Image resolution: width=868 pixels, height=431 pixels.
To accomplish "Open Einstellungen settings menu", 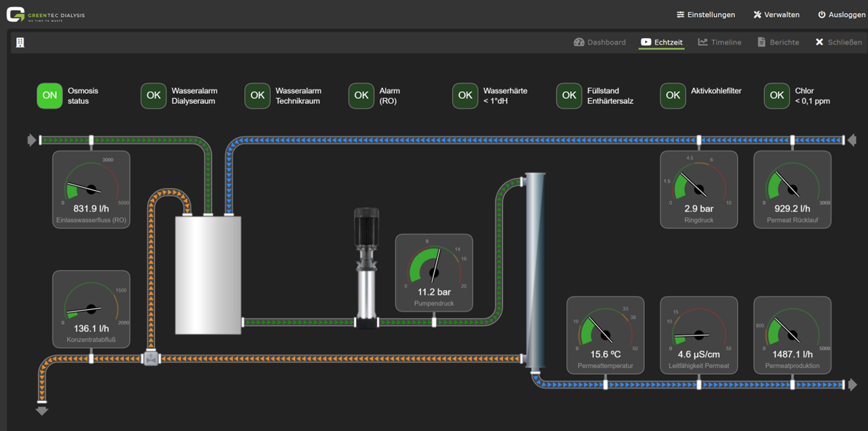I will pos(705,14).
